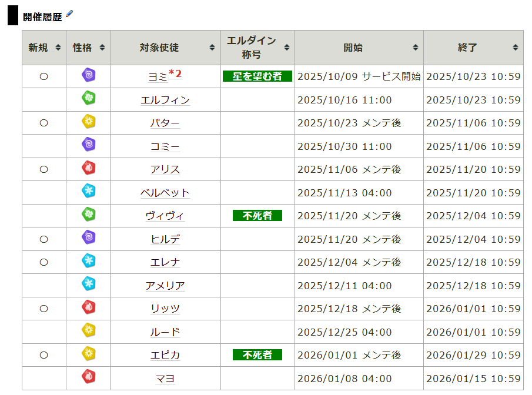Click the yellow personality icon in ルード row
This screenshot has height=395, width=532.
88,331
